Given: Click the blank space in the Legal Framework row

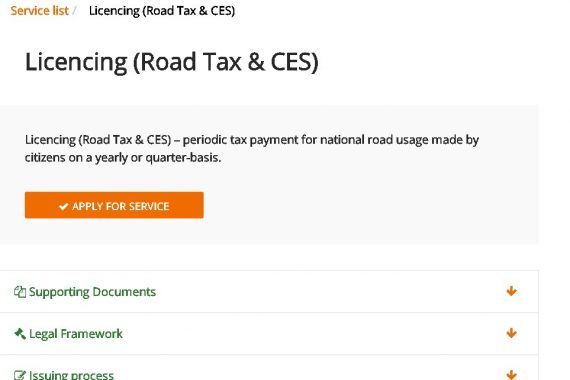Looking at the screenshot, I should tap(313, 333).
